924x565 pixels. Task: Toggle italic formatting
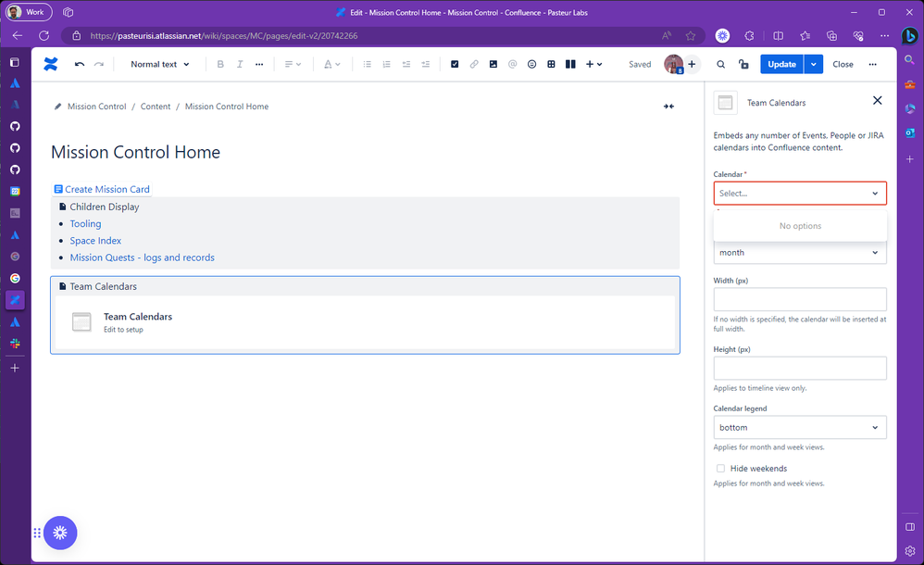tap(240, 64)
